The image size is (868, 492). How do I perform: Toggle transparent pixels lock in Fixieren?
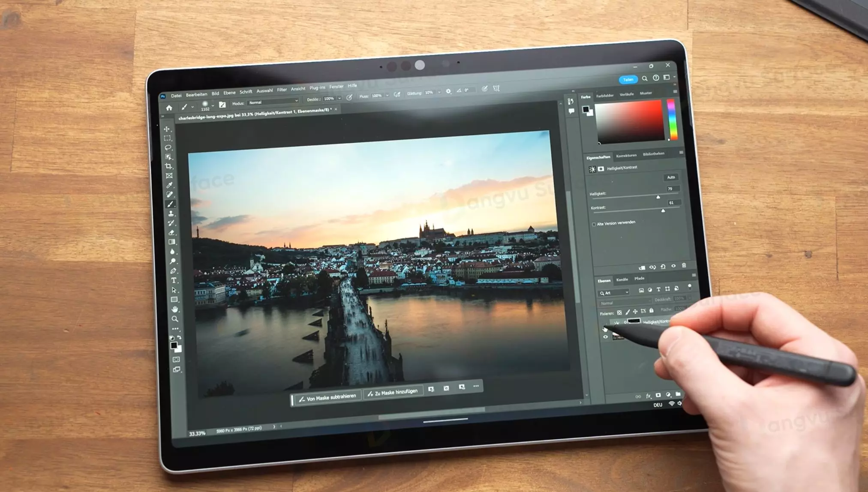click(x=619, y=312)
